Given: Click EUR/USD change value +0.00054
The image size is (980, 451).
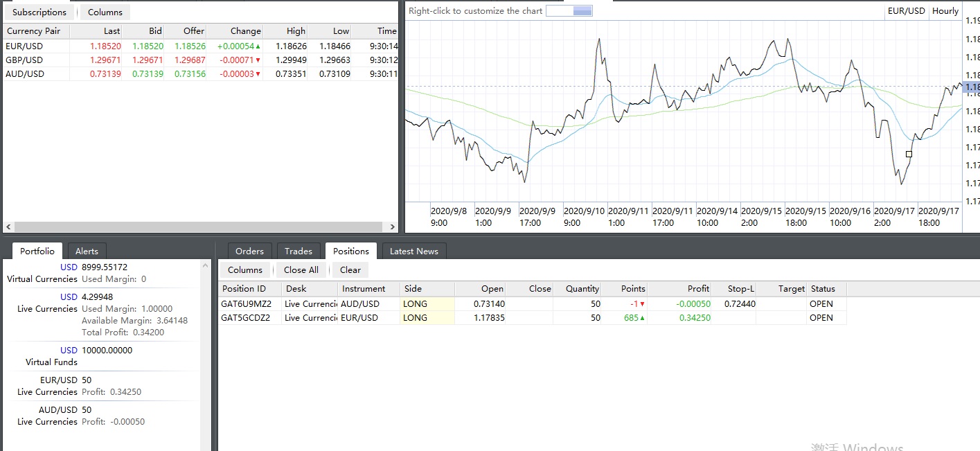Looking at the screenshot, I should tap(239, 46).
